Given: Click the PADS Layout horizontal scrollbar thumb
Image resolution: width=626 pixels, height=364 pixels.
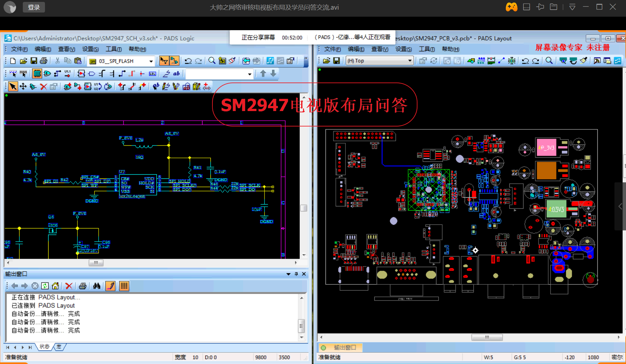Looking at the screenshot, I should pyautogui.click(x=487, y=337).
